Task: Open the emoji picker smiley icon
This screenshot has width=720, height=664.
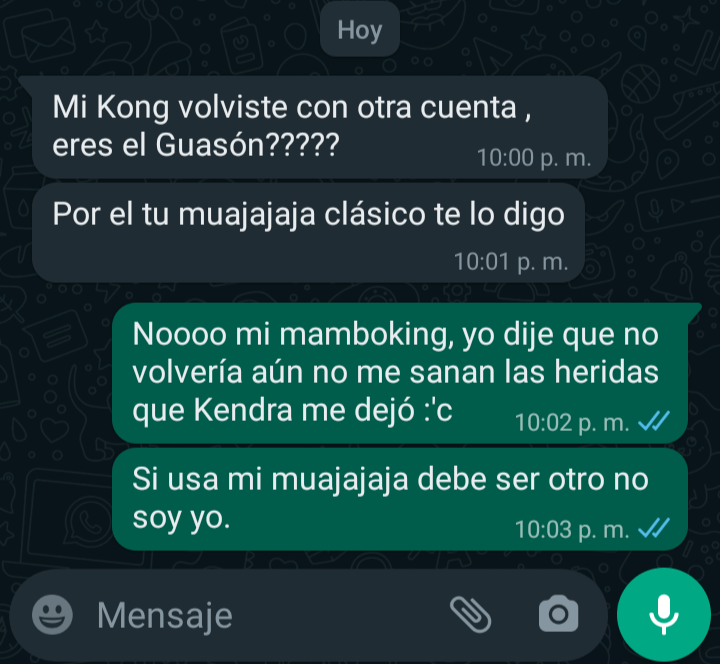Action: [52, 615]
